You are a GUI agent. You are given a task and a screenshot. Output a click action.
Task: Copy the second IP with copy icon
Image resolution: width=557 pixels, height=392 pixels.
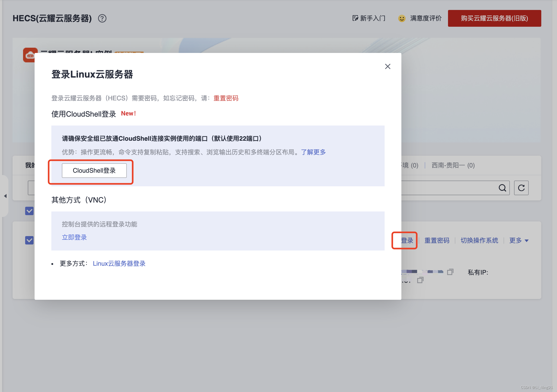(420, 280)
